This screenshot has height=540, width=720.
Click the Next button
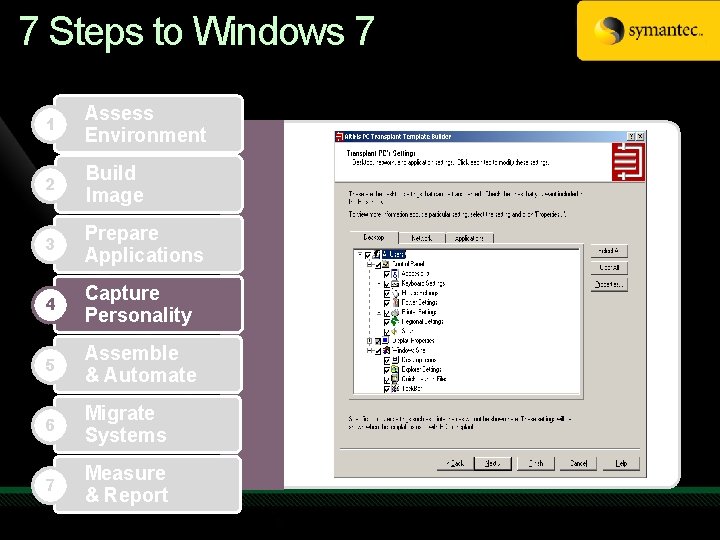point(493,463)
